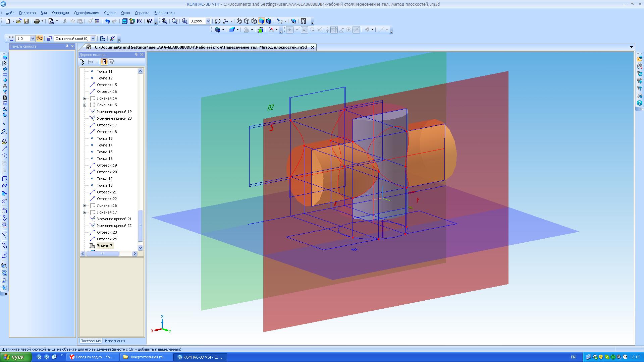
Task: Save the model with the floppy disk icon
Action: pyautogui.click(x=26, y=21)
